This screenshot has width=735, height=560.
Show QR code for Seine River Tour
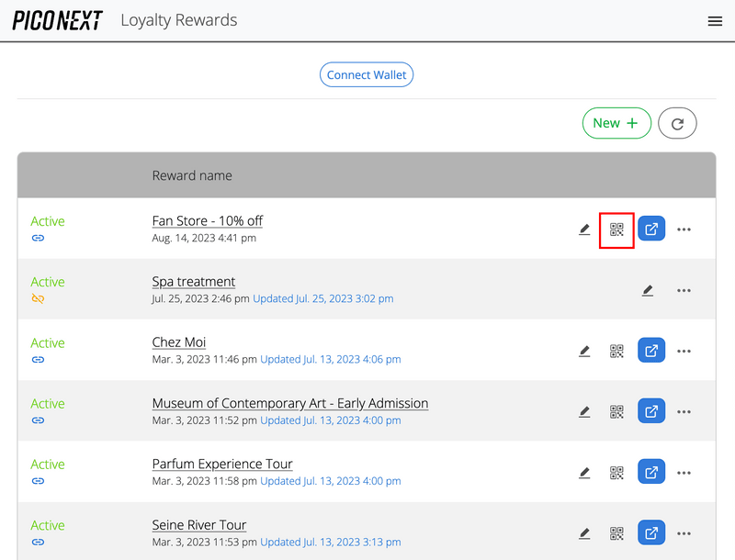click(x=616, y=533)
